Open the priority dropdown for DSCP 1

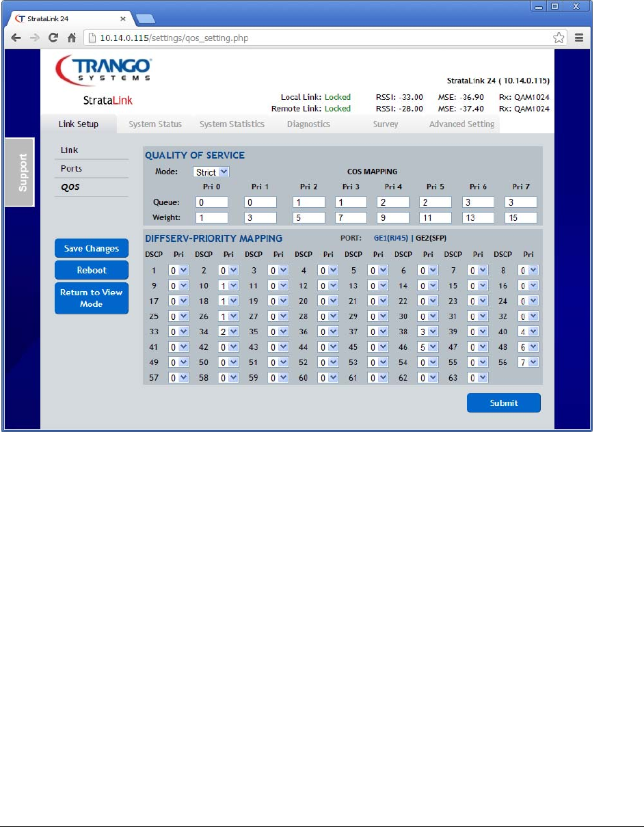click(x=178, y=270)
